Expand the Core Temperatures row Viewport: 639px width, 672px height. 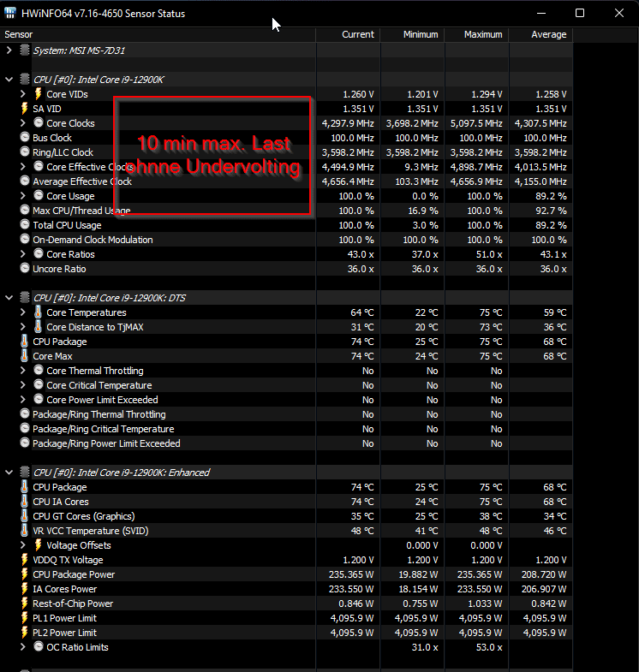tap(23, 312)
